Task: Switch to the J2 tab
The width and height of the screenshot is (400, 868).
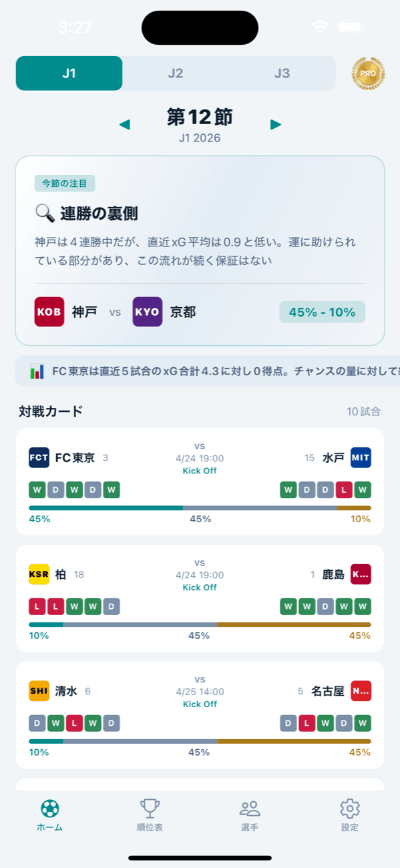Action: pyautogui.click(x=176, y=73)
